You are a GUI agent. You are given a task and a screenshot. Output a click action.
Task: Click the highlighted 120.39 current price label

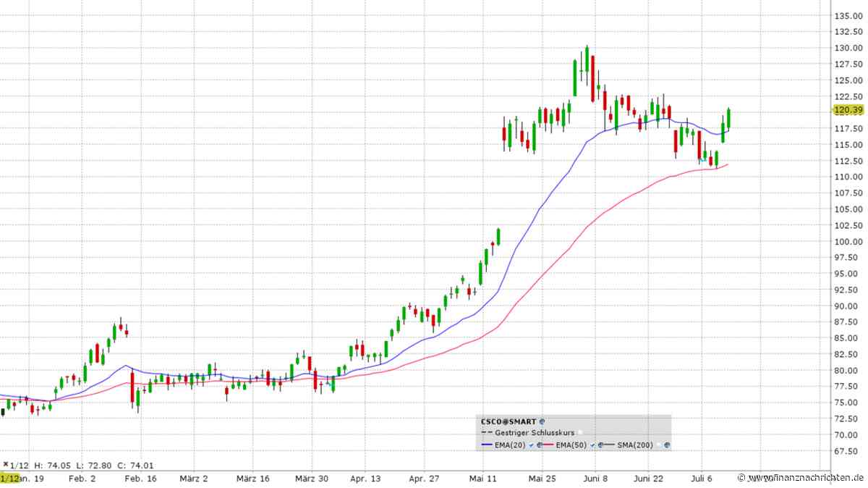[x=848, y=110]
